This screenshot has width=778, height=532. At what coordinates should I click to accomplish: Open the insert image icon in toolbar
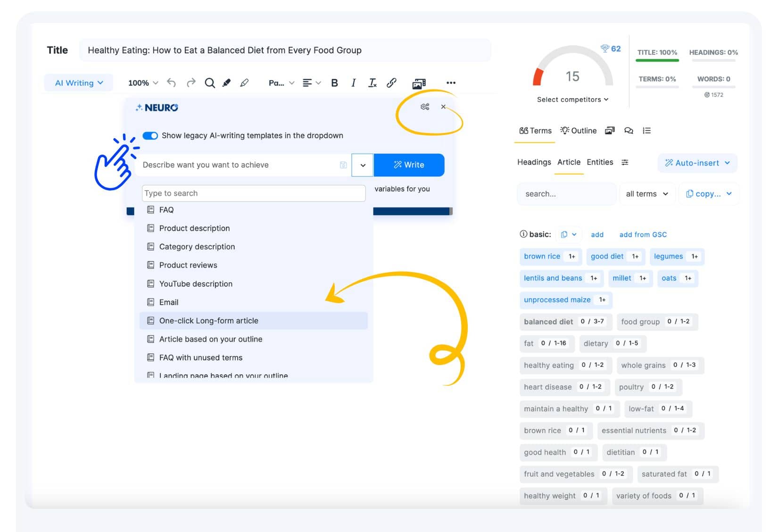[x=419, y=83]
